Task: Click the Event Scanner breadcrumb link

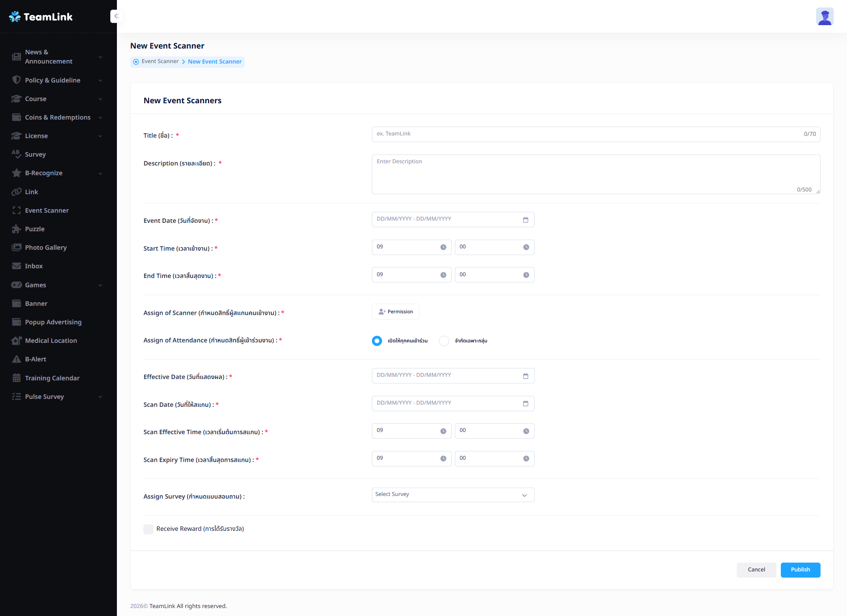Action: coord(160,61)
